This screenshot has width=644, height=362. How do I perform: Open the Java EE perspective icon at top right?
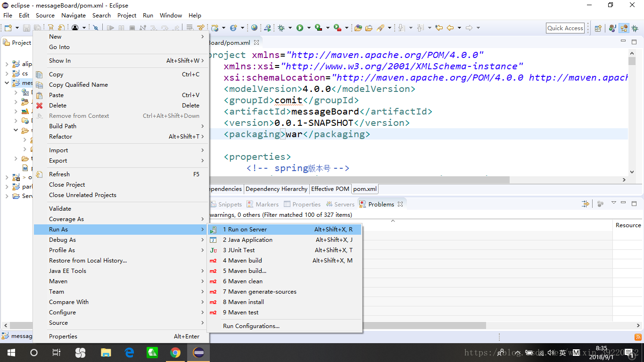pyautogui.click(x=624, y=28)
